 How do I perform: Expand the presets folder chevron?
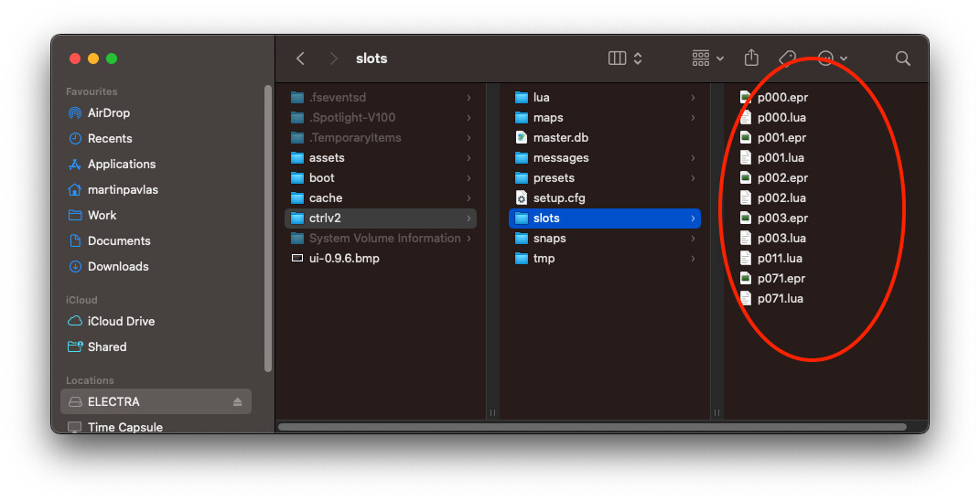pyautogui.click(x=693, y=178)
